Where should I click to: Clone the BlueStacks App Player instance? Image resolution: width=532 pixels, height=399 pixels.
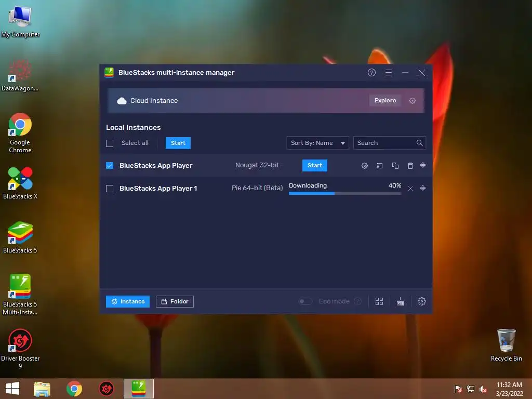pos(395,166)
